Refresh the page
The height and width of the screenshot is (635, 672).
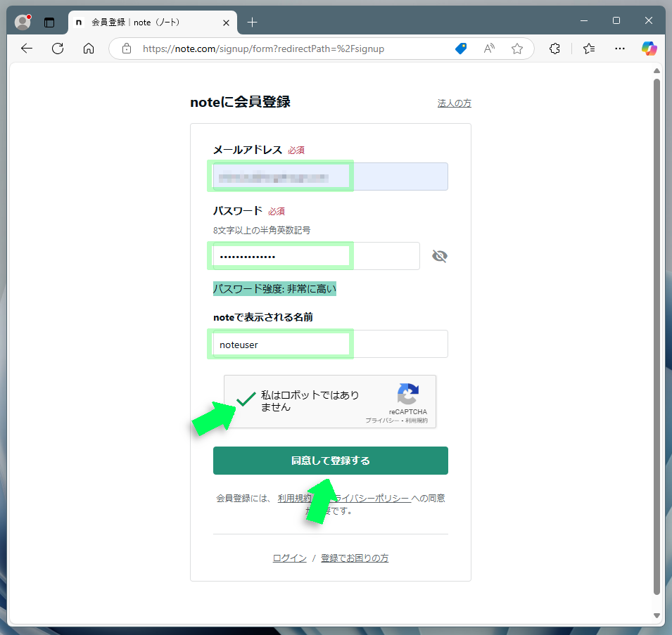click(58, 49)
